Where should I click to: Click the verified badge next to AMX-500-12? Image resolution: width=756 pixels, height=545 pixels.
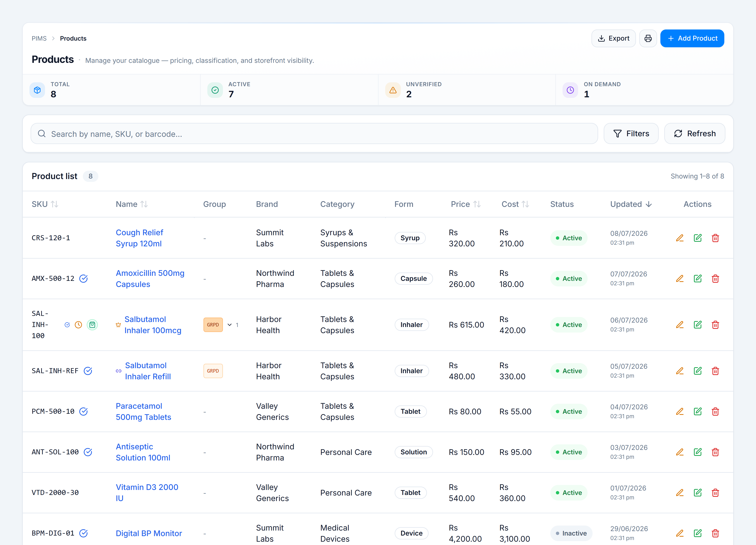[83, 278]
